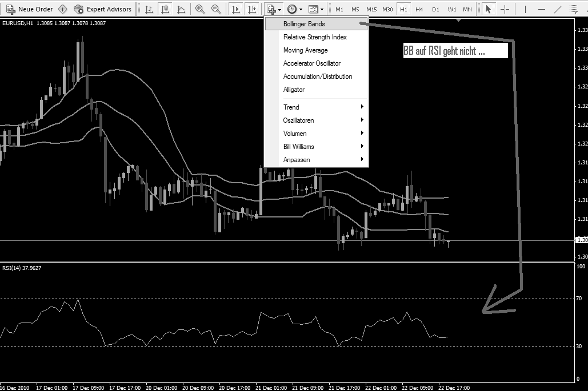The height and width of the screenshot is (391, 588).
Task: Click the 17 Dec 09:00 time label
Action: tap(88, 388)
